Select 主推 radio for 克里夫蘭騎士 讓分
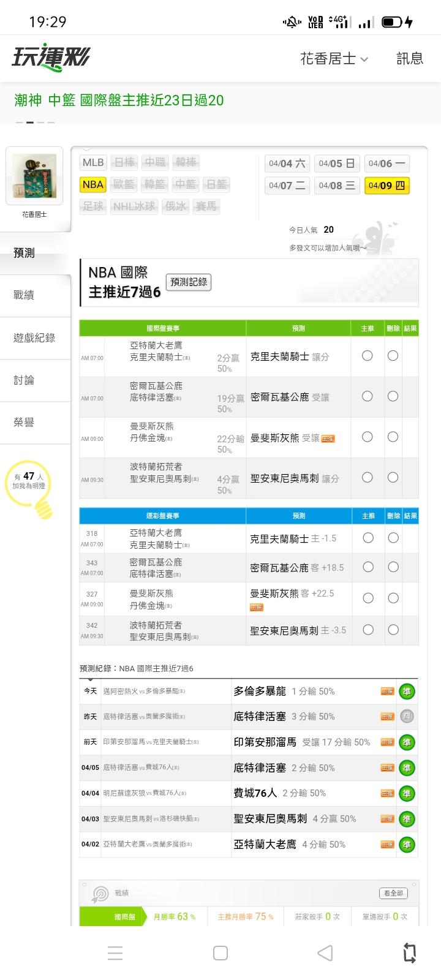The image size is (441, 980). [x=367, y=356]
